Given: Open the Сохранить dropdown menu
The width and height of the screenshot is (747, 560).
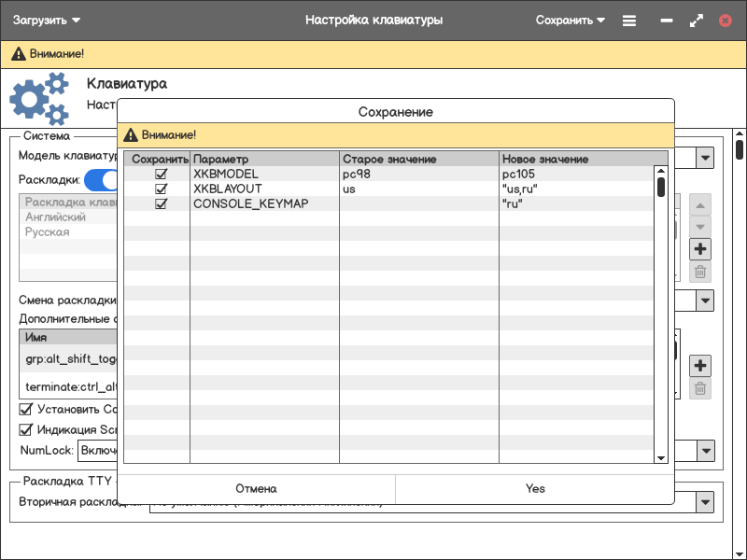Looking at the screenshot, I should (570, 20).
